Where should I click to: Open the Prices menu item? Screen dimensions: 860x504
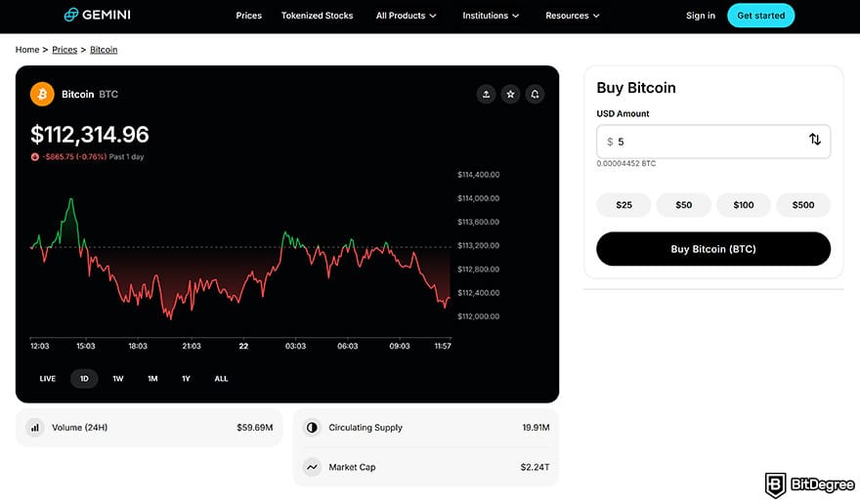coord(249,16)
